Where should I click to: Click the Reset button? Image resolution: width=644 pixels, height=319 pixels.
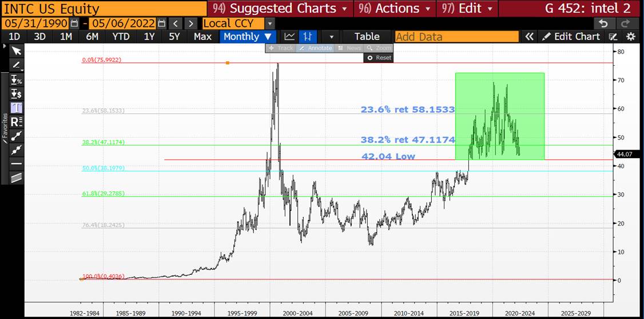pyautogui.click(x=378, y=57)
